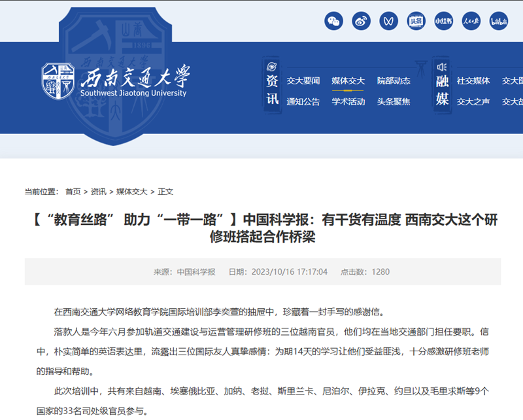Open the WeChat social icon
523x420 pixels.
[333, 21]
